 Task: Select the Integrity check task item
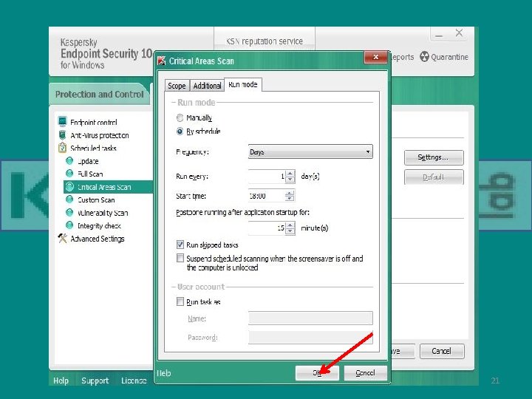point(99,225)
